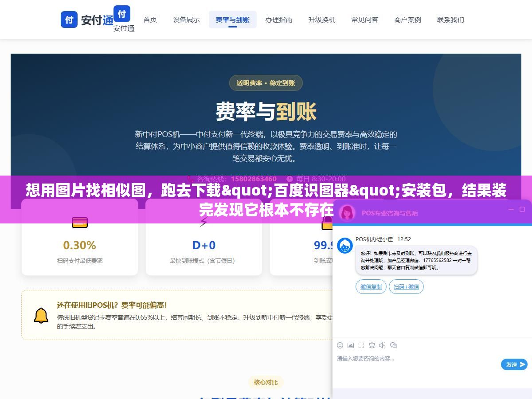532x399 pixels.
Task: Click the rating icon in chat toolbar
Action: click(372, 345)
